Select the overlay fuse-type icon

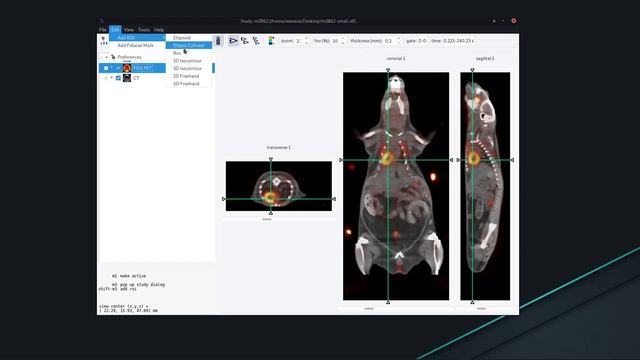[245, 41]
